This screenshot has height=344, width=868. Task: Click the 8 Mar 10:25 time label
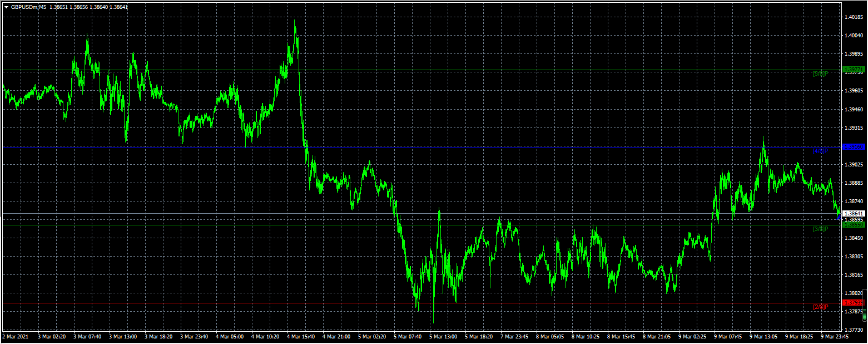(x=586, y=336)
